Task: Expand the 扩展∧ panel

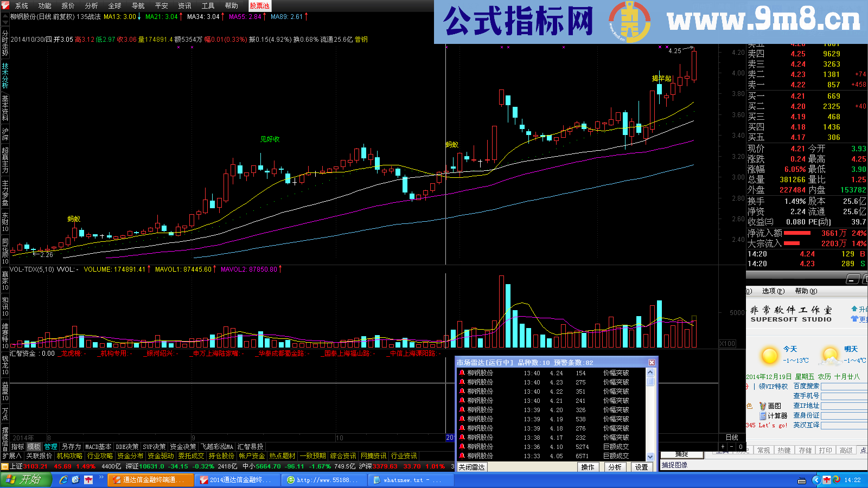Action: click(11, 456)
